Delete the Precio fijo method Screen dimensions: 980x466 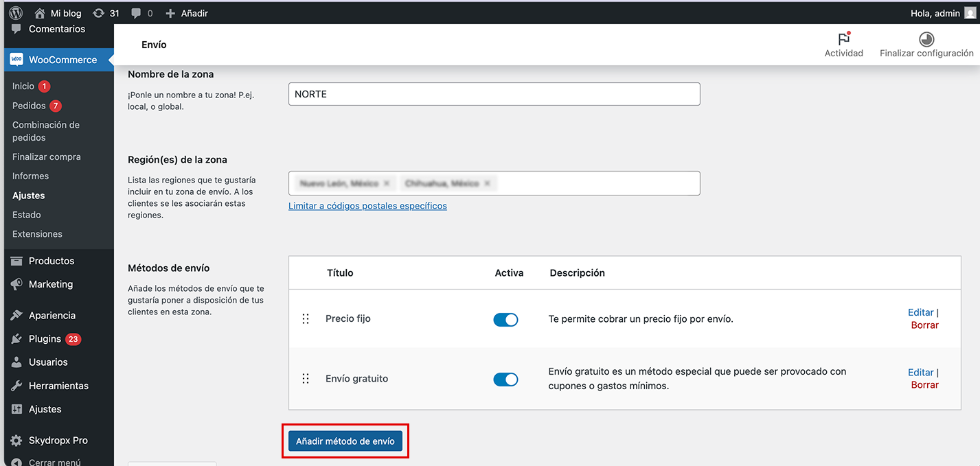924,325
